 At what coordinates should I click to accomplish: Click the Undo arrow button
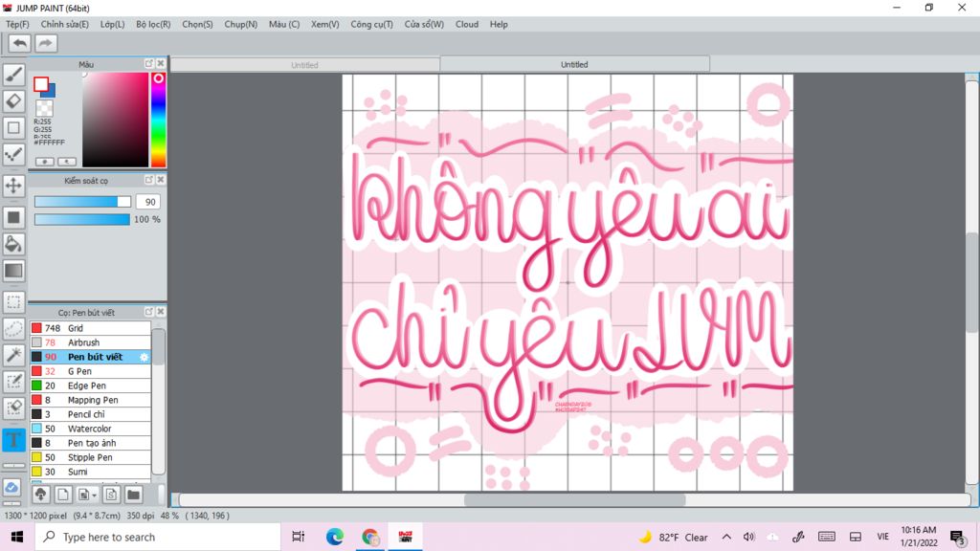point(20,43)
